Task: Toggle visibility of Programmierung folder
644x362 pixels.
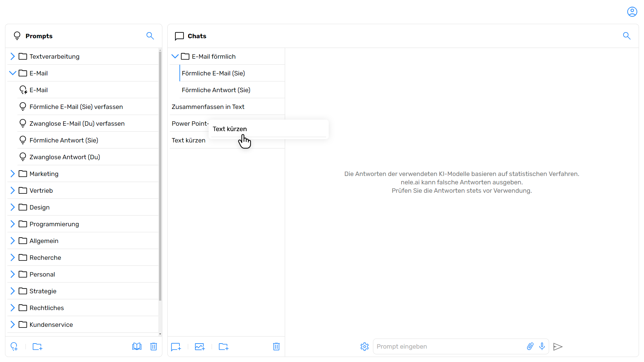Action: coord(13,224)
